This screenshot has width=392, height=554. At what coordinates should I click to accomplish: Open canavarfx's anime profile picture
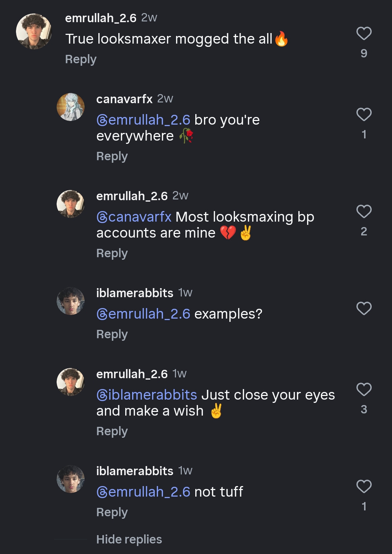[x=70, y=107]
